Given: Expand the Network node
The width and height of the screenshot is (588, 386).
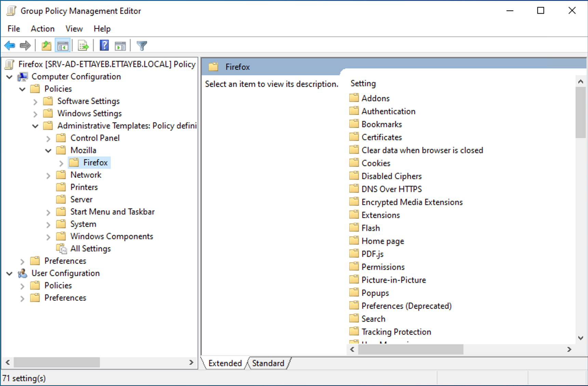Looking at the screenshot, I should (x=48, y=176).
